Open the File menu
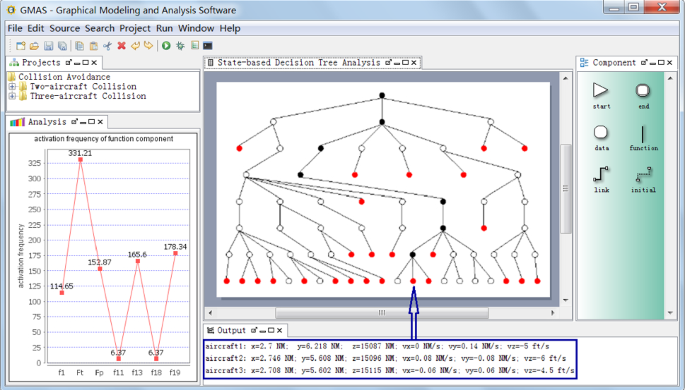This screenshot has width=685, height=390. [15, 28]
